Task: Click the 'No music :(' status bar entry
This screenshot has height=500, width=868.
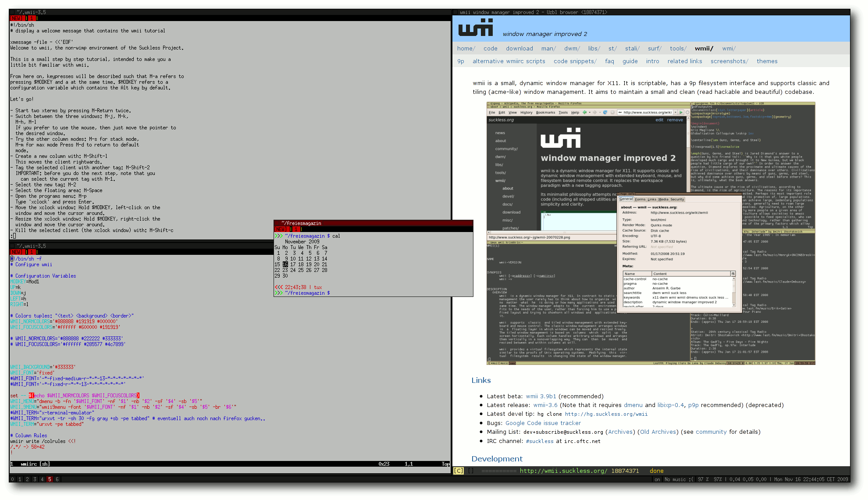Action: pos(679,479)
